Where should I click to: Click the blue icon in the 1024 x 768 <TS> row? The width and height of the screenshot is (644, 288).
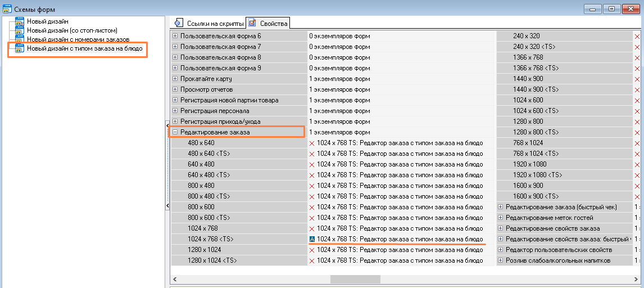pos(312,239)
